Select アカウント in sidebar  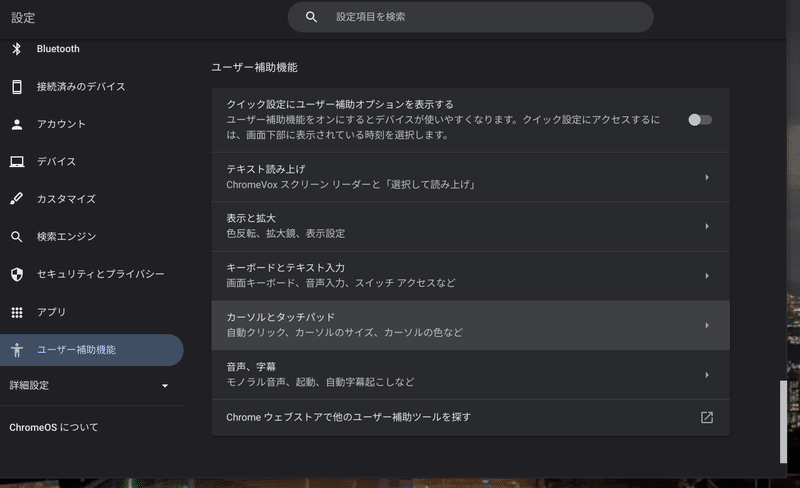click(61, 124)
